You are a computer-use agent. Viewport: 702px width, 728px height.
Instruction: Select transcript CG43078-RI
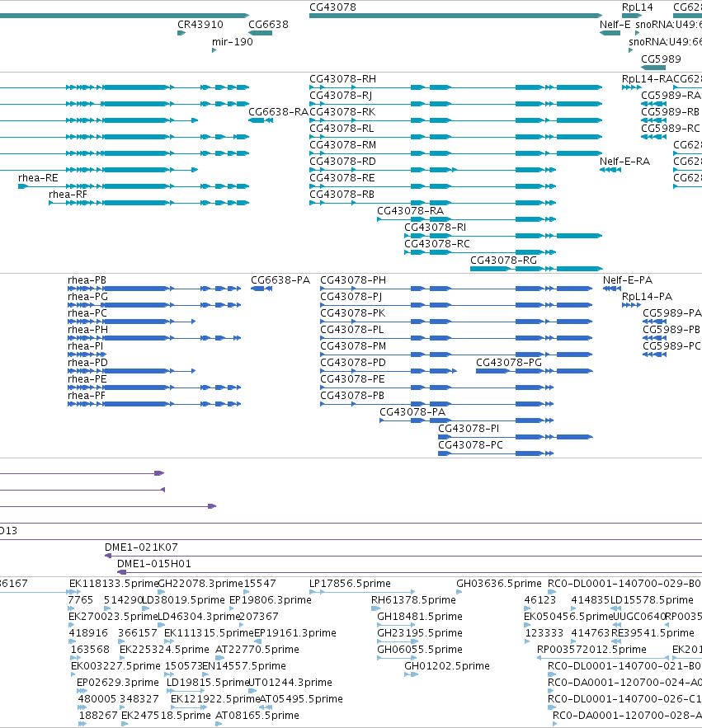pyautogui.click(x=435, y=228)
